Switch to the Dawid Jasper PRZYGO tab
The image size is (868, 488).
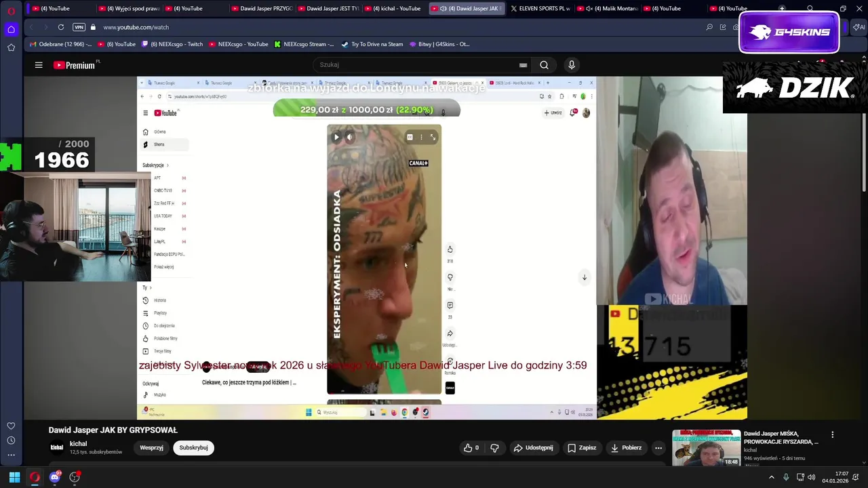[x=261, y=8]
